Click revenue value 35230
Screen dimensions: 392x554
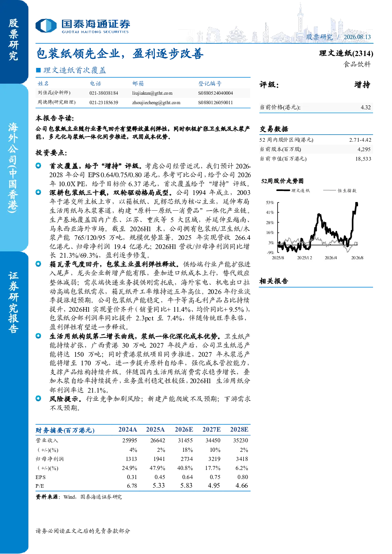pyautogui.click(x=240, y=440)
